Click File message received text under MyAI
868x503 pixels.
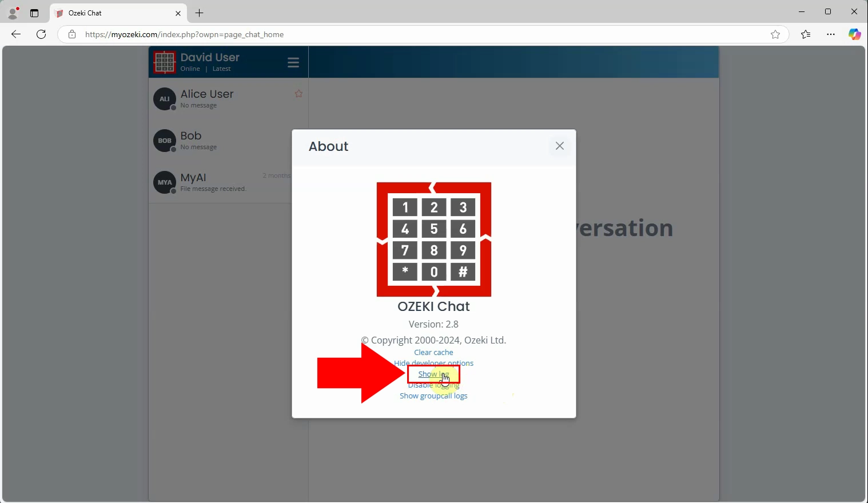click(x=213, y=189)
